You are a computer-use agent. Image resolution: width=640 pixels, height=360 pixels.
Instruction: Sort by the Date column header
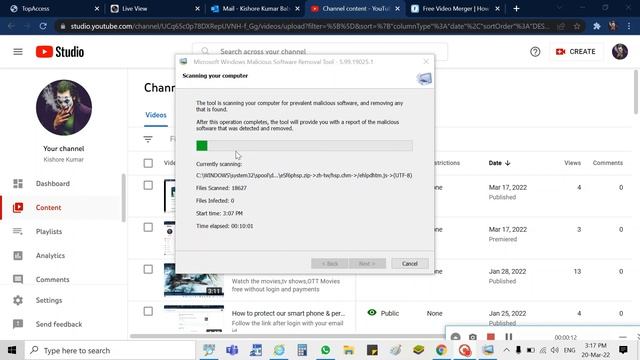(499, 163)
